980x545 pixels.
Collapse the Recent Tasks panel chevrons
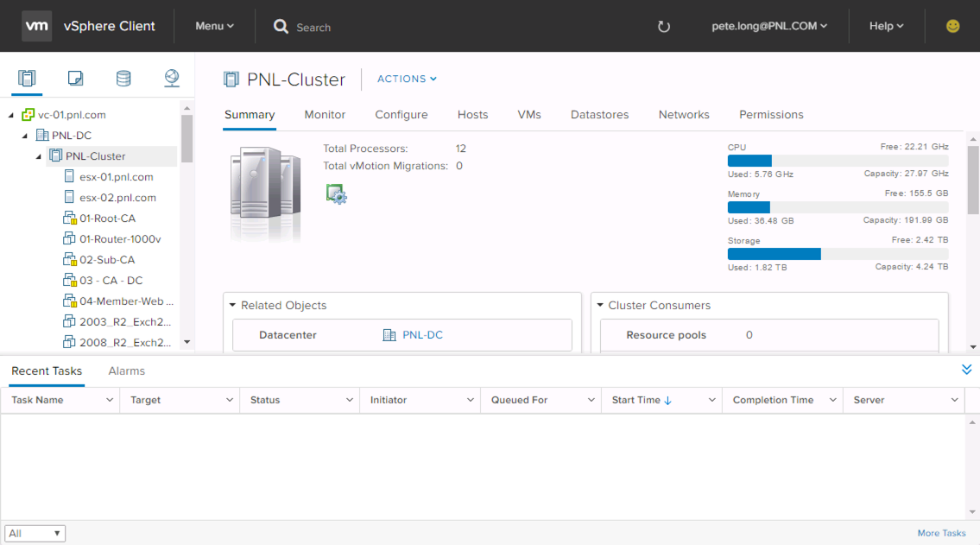[x=966, y=370]
